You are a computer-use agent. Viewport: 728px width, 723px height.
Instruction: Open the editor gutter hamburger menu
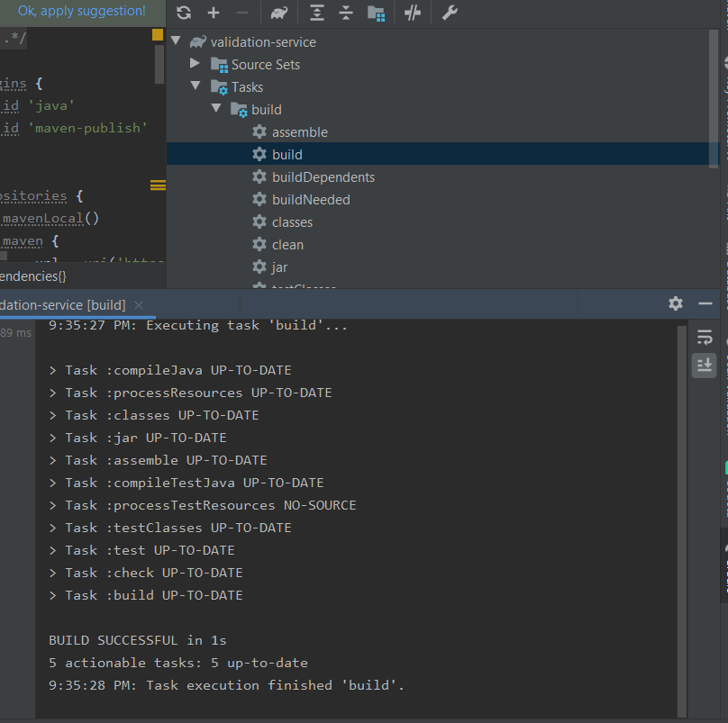point(158,185)
